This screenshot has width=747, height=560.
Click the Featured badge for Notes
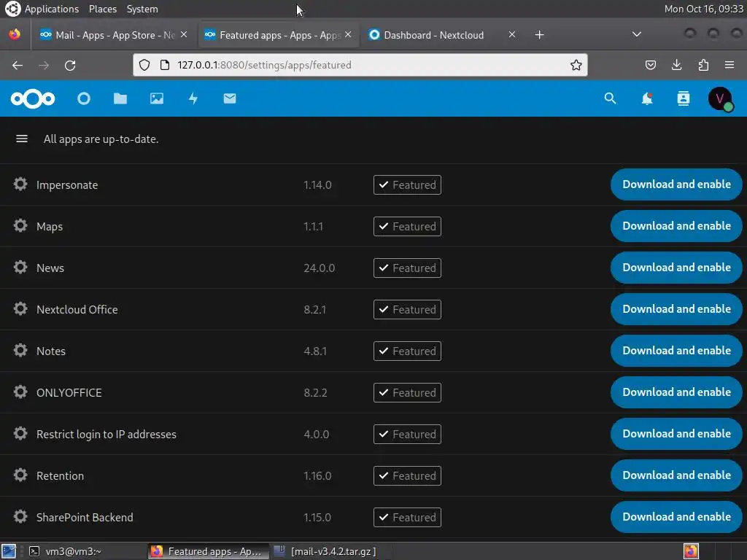coord(407,351)
